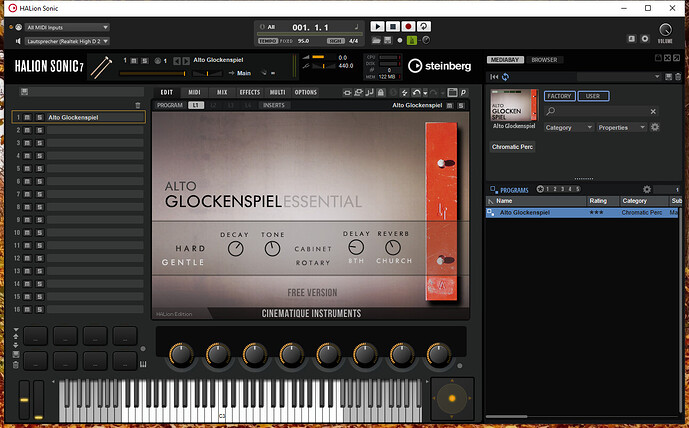Mute slot 2
The height and width of the screenshot is (428, 689).
click(x=27, y=130)
